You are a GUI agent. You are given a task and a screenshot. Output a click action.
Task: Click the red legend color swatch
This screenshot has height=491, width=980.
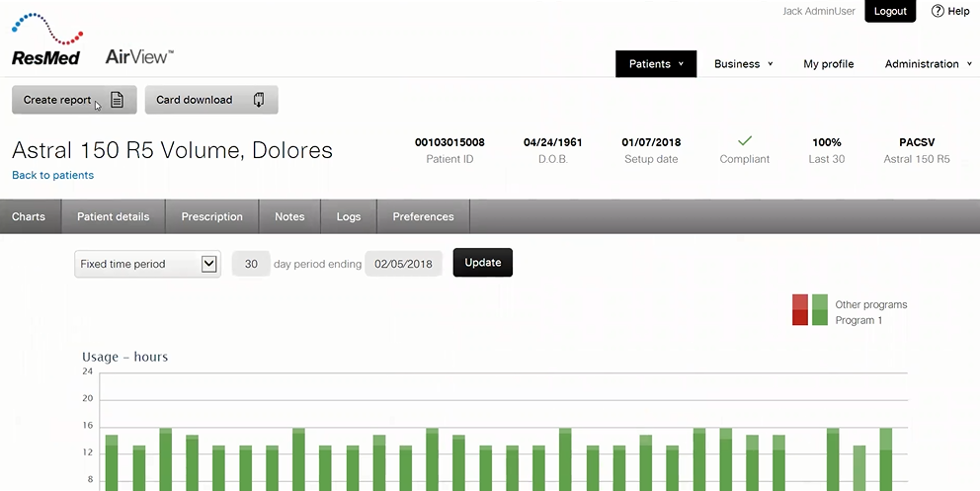pos(800,310)
